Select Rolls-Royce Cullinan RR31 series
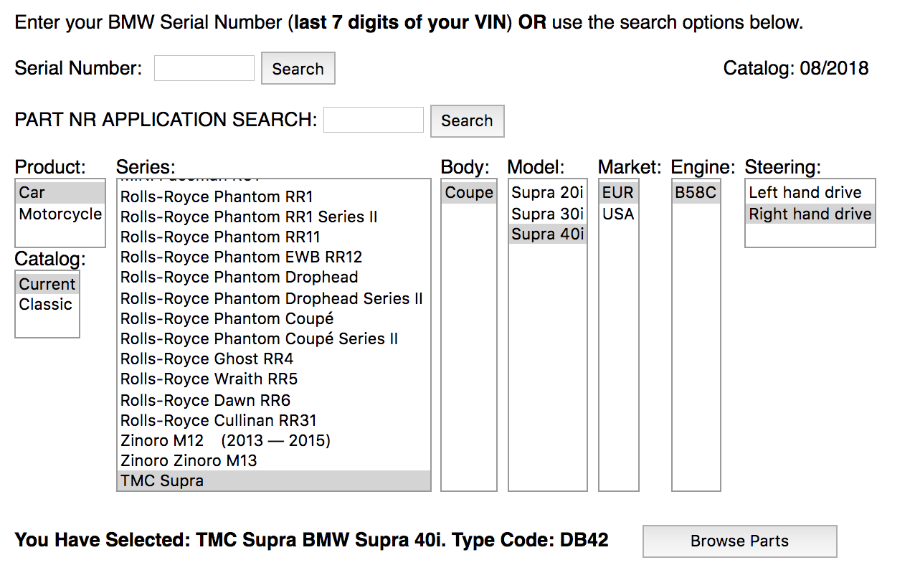 click(x=219, y=420)
